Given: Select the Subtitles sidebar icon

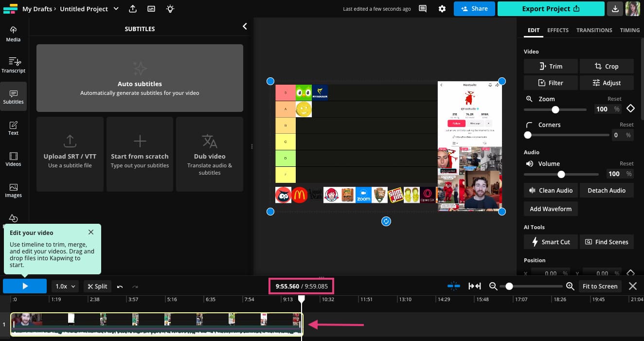Looking at the screenshot, I should point(13,96).
